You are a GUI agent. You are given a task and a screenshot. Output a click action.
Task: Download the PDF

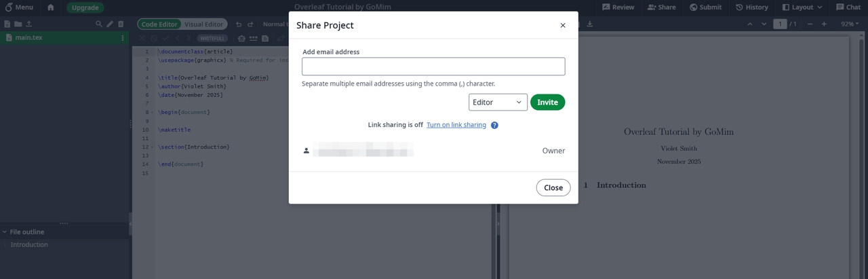click(589, 24)
